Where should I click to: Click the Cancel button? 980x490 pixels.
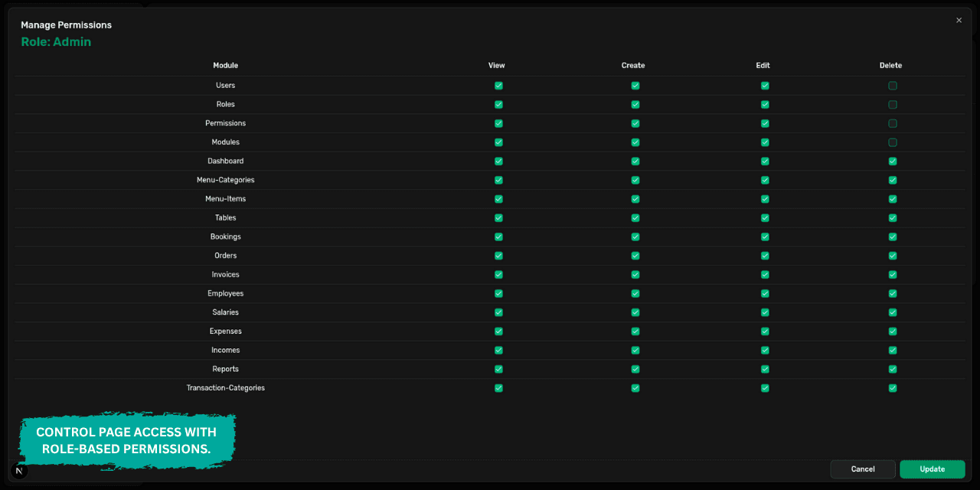coord(862,469)
